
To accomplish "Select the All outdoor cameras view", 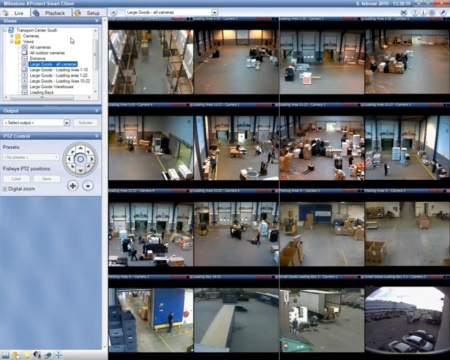I will pyautogui.click(x=47, y=53).
